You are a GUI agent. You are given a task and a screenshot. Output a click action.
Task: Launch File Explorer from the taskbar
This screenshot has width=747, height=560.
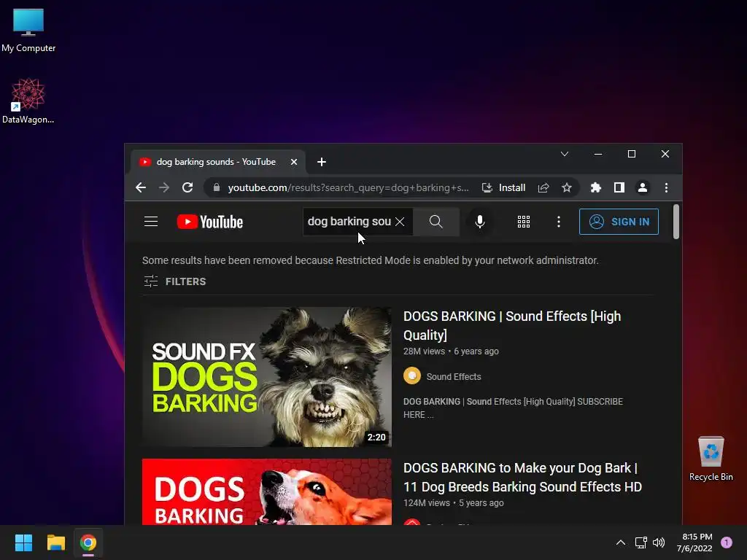[x=55, y=542]
